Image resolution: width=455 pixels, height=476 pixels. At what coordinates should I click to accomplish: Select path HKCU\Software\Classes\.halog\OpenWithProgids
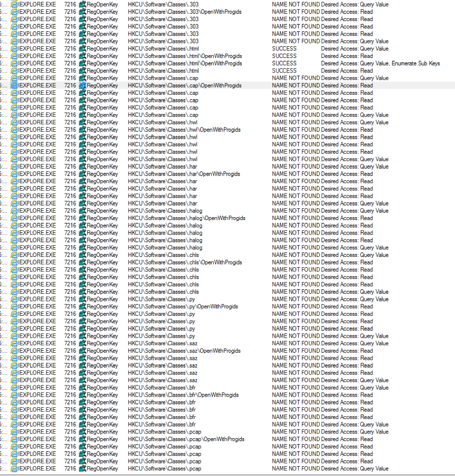click(187, 218)
